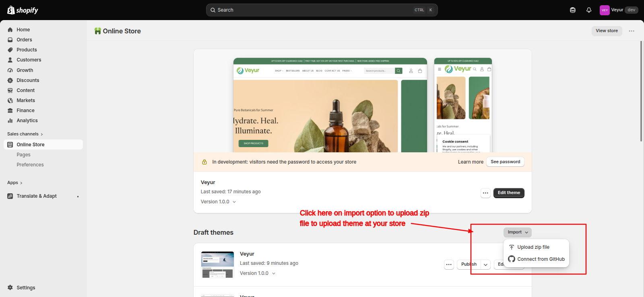This screenshot has width=644, height=297.
Task: Open the Publish split-button arrow
Action: tap(485, 264)
